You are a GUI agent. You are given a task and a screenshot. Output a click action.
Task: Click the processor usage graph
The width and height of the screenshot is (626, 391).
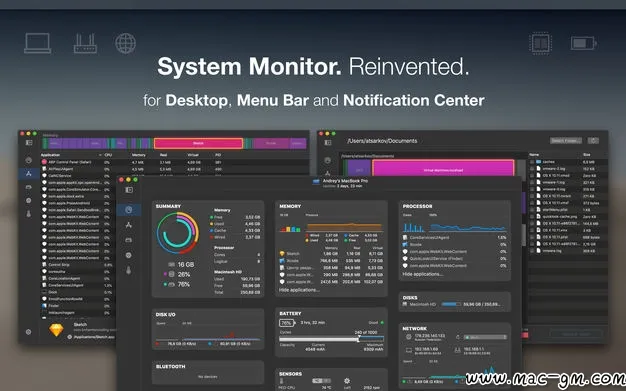pos(468,228)
